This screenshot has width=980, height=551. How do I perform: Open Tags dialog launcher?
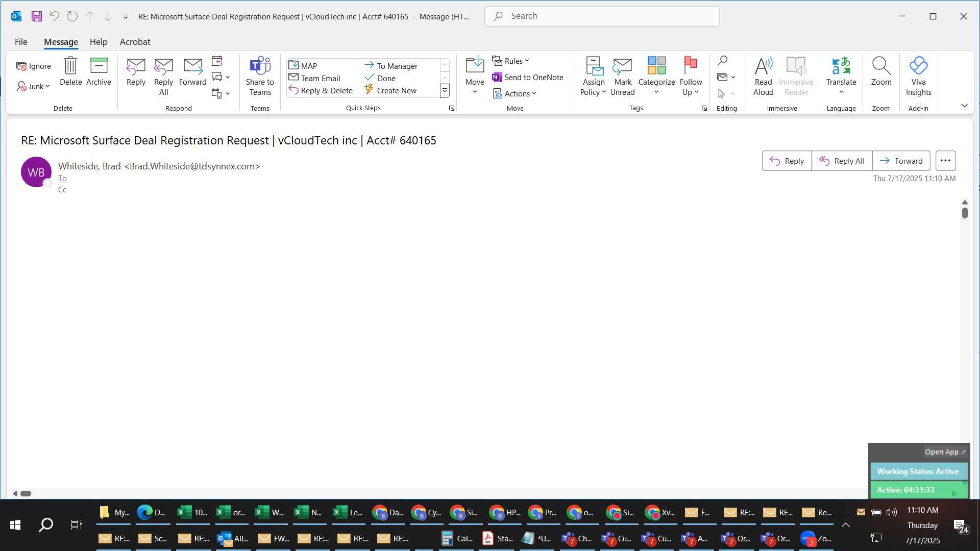coord(704,108)
